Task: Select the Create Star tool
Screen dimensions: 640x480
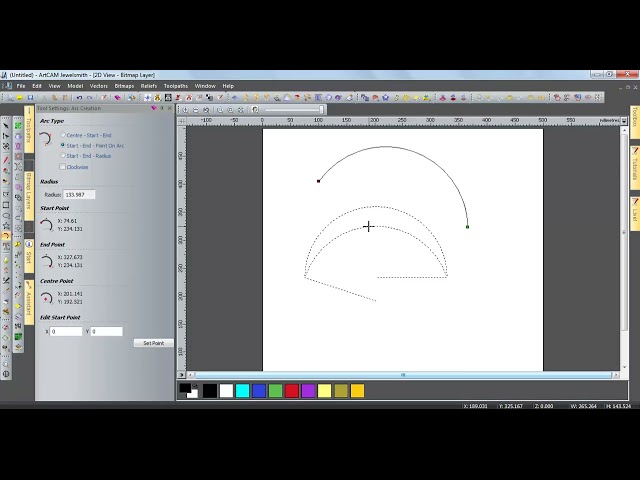Action: point(6,225)
